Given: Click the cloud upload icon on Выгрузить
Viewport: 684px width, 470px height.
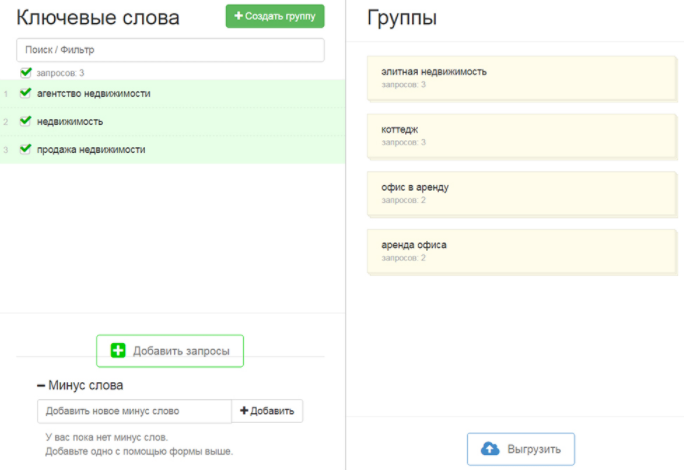Looking at the screenshot, I should tap(490, 449).
